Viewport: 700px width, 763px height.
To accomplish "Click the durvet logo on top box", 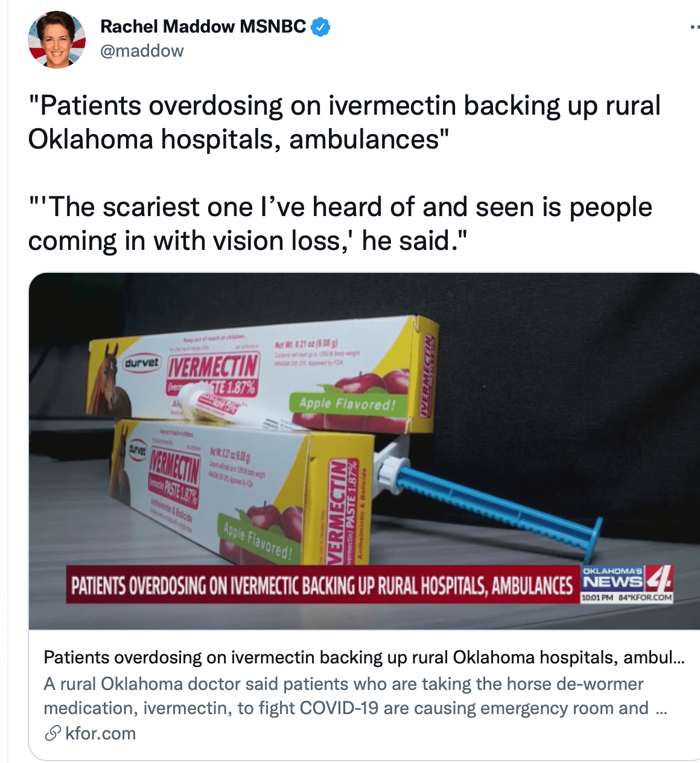I will tap(142, 363).
